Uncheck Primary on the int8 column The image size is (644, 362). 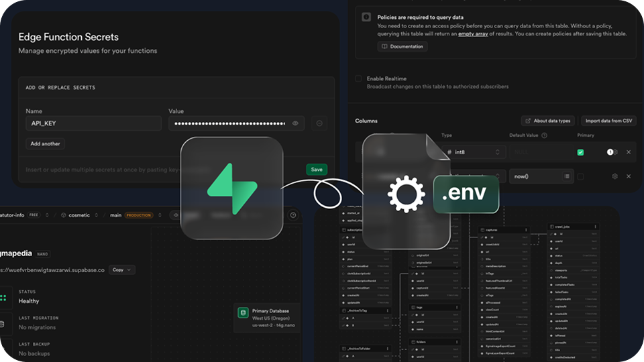(x=580, y=152)
